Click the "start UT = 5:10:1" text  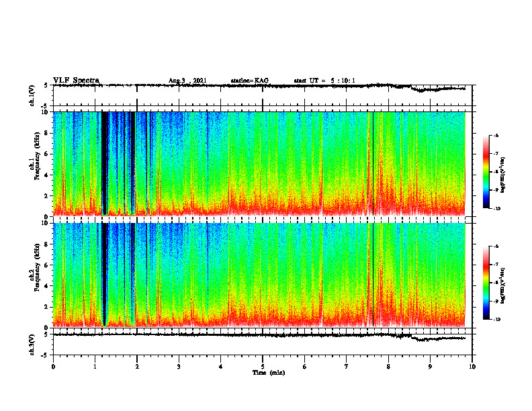click(x=324, y=81)
